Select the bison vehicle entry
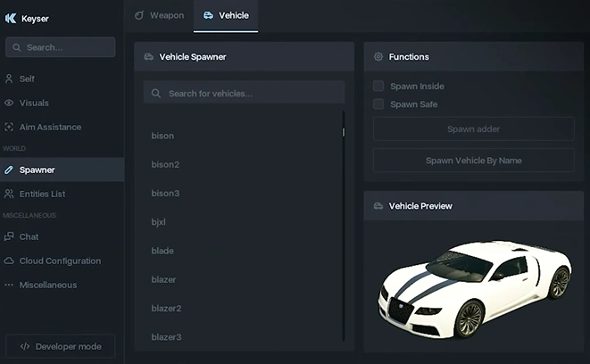Image resolution: width=590 pixels, height=364 pixels. click(x=162, y=136)
